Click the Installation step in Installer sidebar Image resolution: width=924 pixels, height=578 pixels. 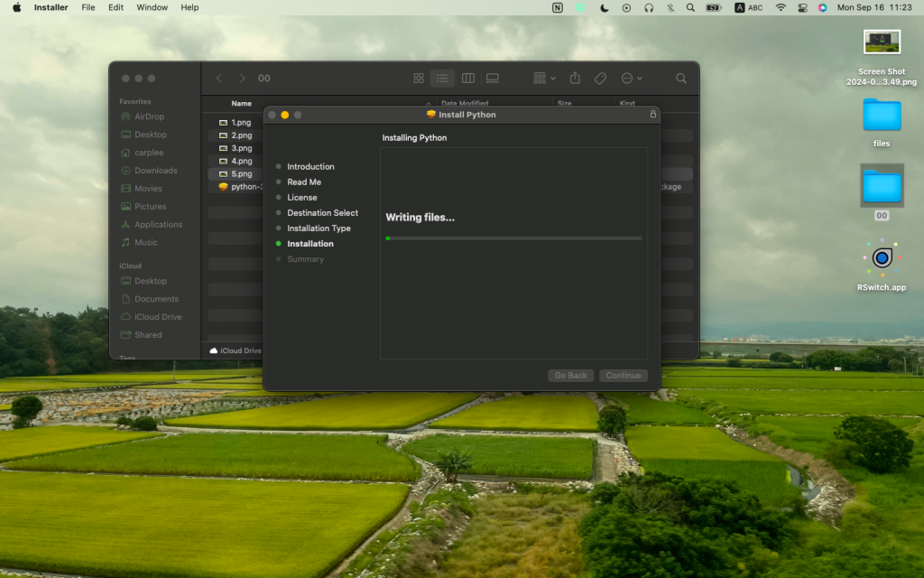point(310,244)
